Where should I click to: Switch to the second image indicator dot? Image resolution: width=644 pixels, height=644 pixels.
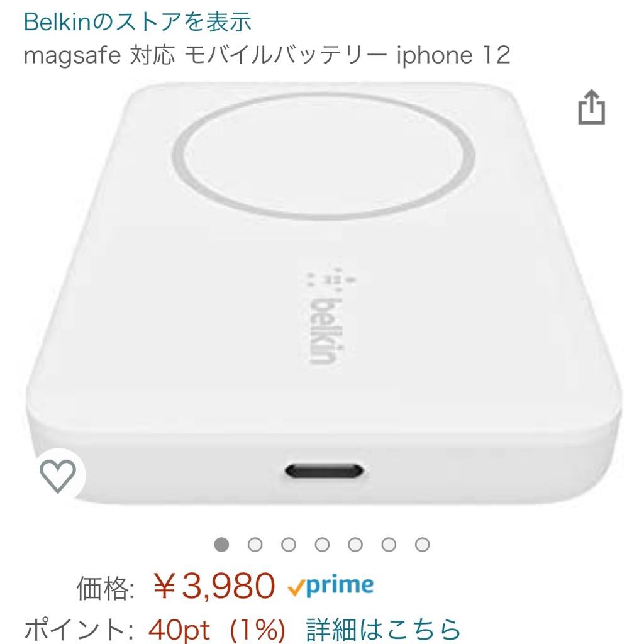tap(255, 545)
